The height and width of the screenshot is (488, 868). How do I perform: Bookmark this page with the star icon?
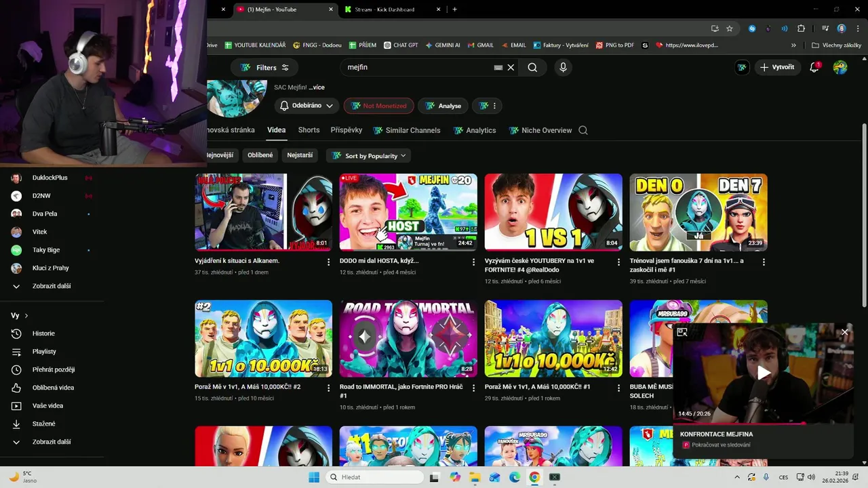(730, 28)
